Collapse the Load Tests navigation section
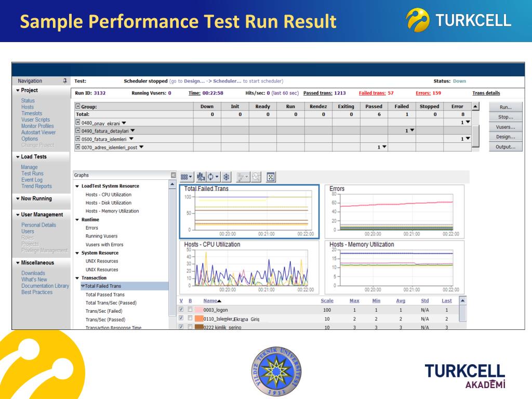 18,157
